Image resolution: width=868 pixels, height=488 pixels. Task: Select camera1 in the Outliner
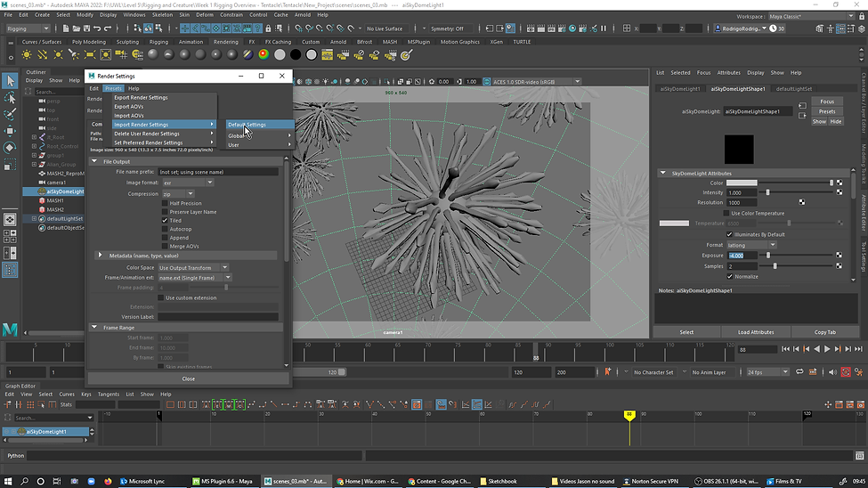click(x=56, y=183)
